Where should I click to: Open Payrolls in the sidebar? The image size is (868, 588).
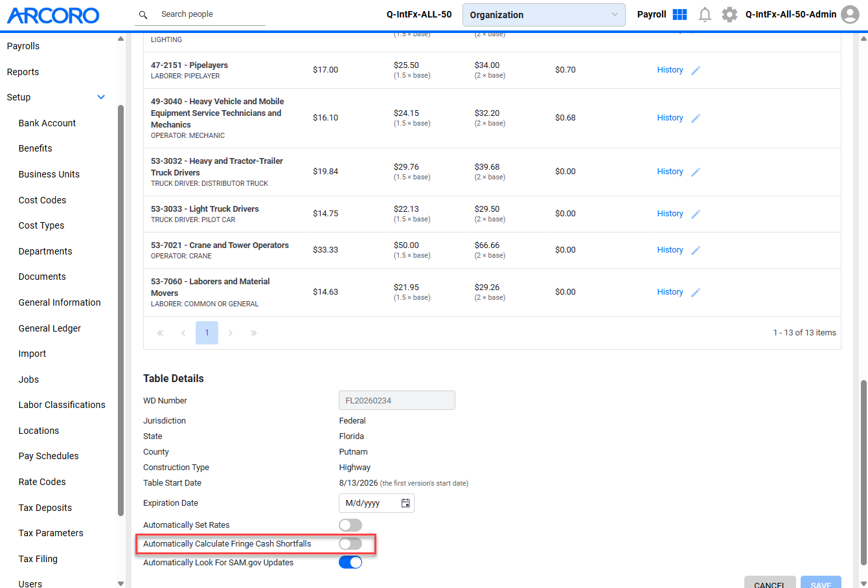pyautogui.click(x=23, y=46)
